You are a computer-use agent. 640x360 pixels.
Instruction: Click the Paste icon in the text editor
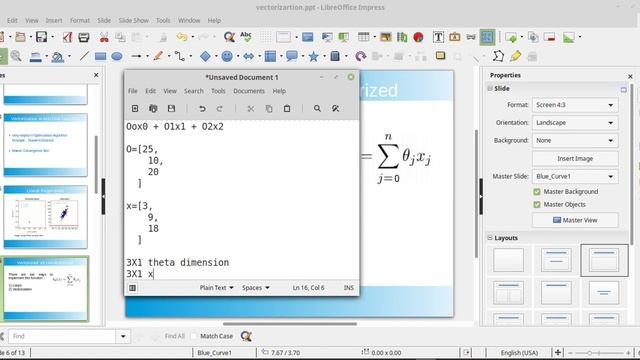pos(287,109)
